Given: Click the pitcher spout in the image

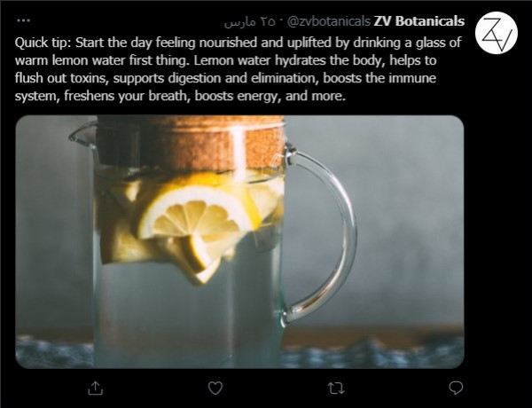Looking at the screenshot, I should (x=82, y=134).
